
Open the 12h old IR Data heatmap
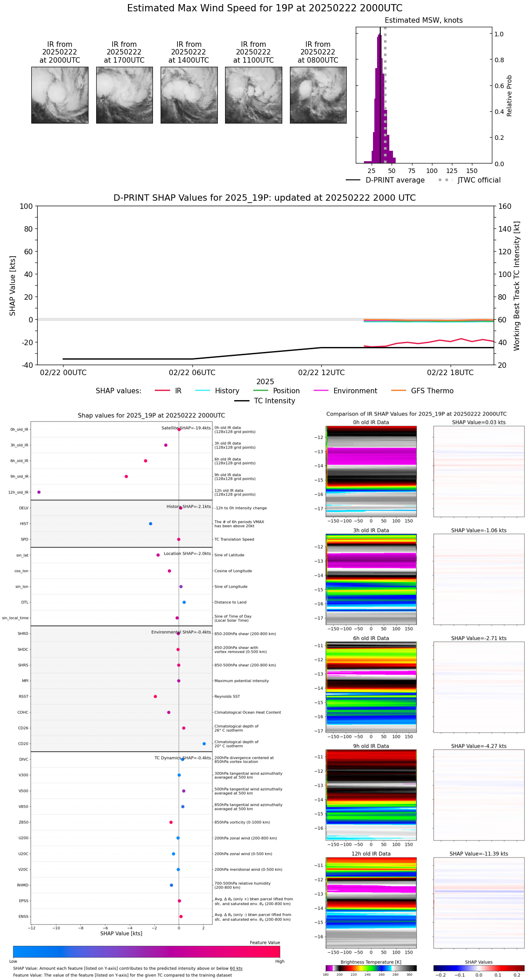pos(371,902)
